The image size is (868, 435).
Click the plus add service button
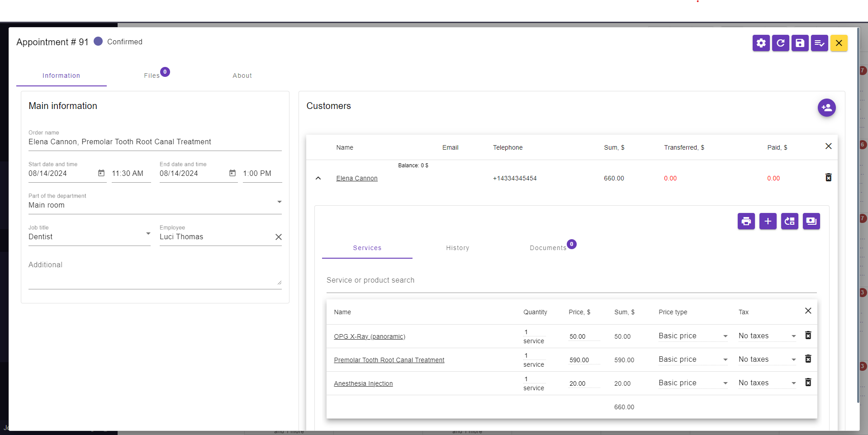(768, 221)
